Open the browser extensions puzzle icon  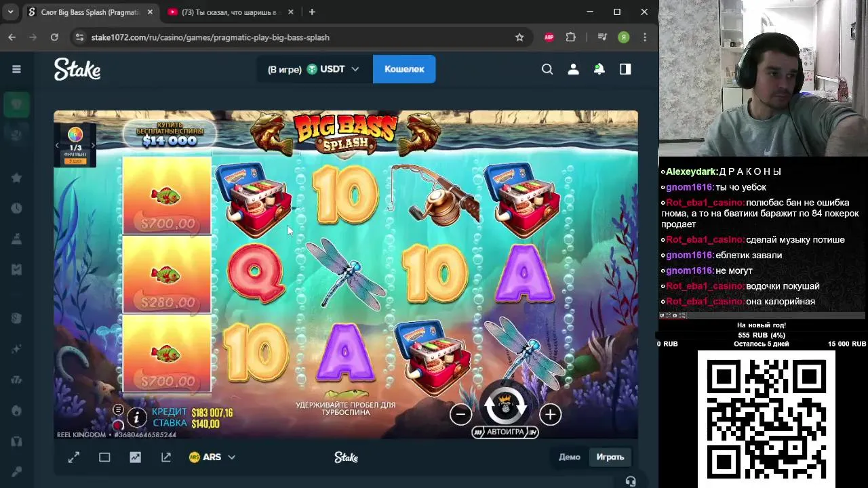571,37
